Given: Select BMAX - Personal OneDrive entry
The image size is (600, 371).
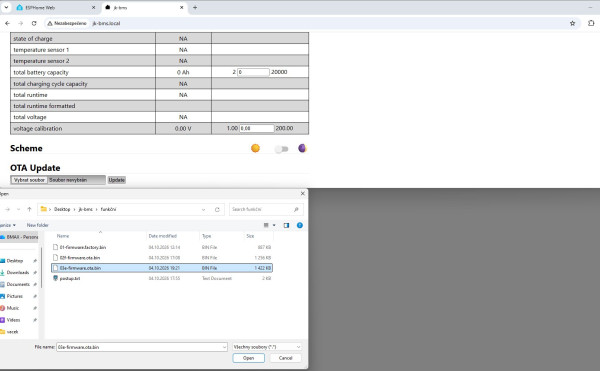Looking at the screenshot, I should point(19,237).
